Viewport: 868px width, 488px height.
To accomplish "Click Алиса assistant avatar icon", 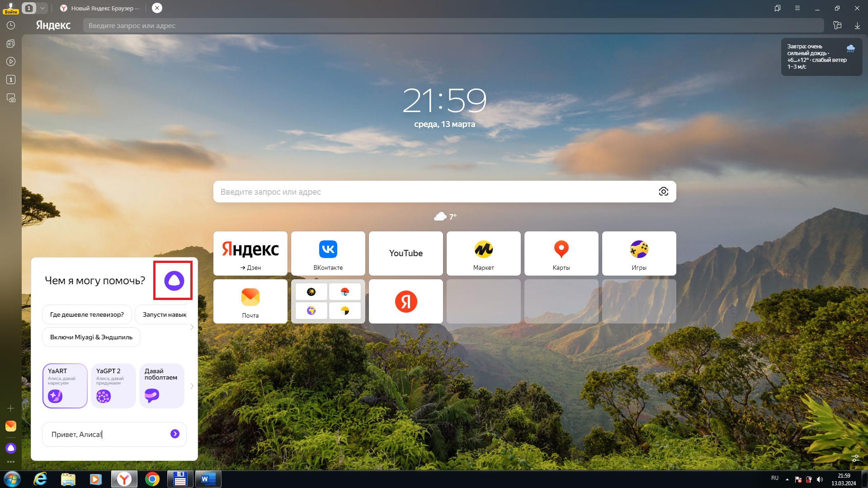I will tap(174, 280).
